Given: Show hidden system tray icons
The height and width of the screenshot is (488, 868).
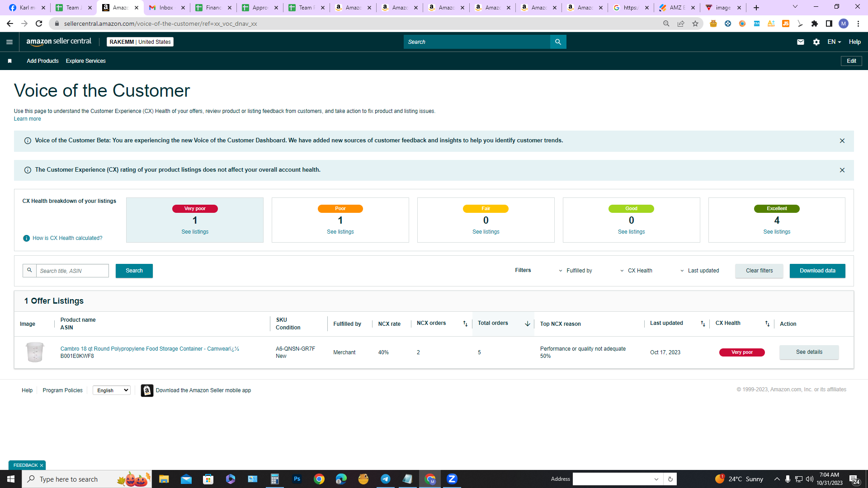Looking at the screenshot, I should [777, 479].
